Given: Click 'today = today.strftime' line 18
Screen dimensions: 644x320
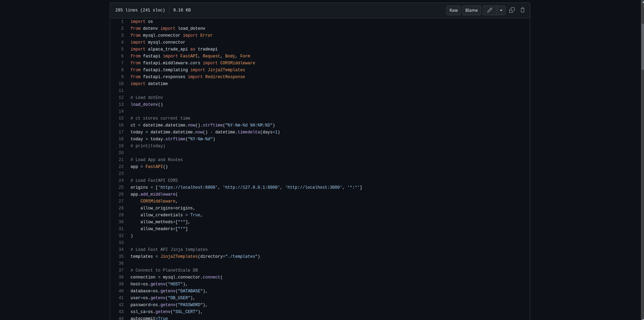Looking at the screenshot, I should point(173,139).
